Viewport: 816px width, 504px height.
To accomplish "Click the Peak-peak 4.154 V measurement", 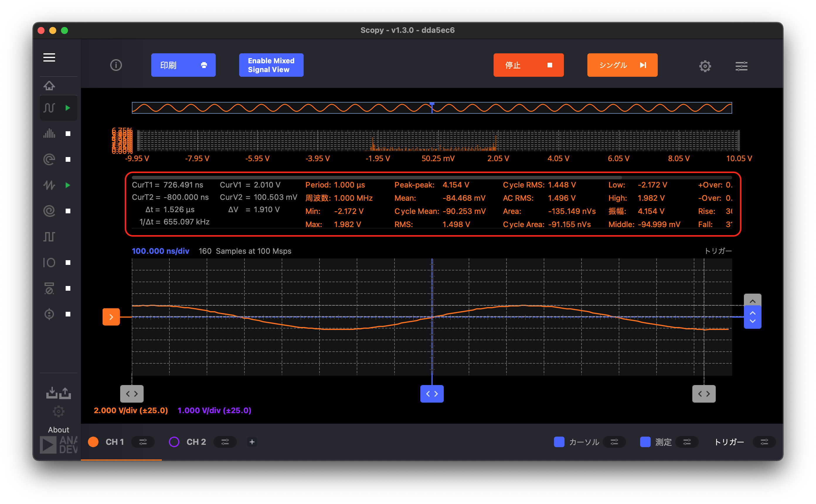I will [432, 185].
